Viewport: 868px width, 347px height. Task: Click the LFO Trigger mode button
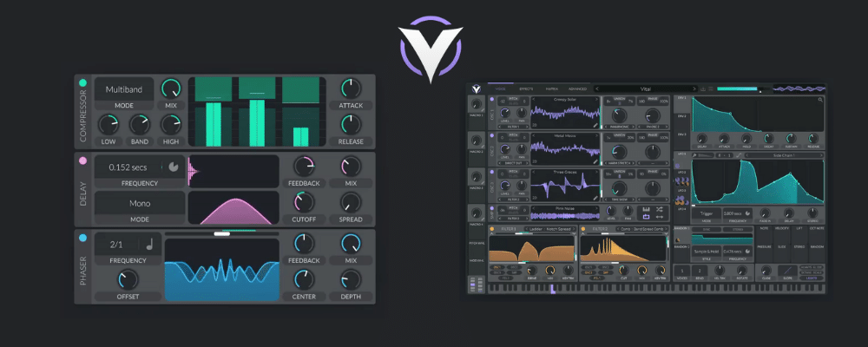tap(707, 212)
